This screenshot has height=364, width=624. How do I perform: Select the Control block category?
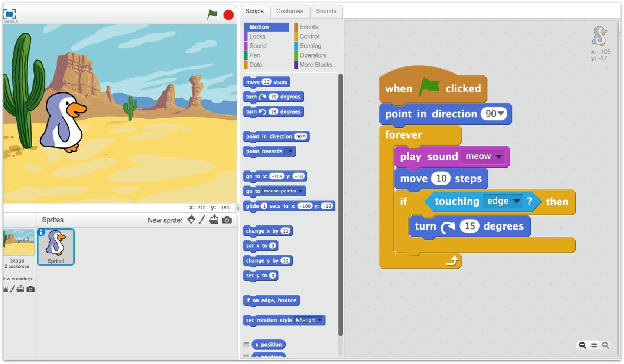(x=309, y=36)
